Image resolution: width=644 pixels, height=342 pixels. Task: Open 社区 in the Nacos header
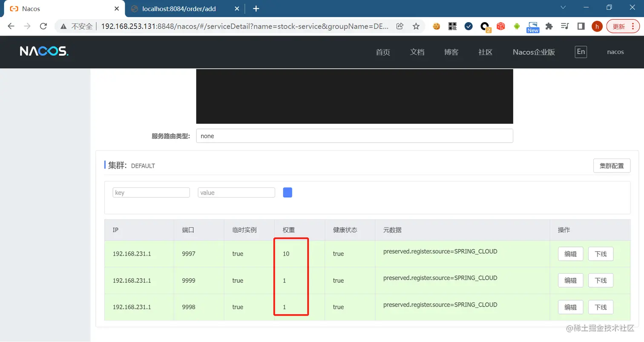[485, 52]
